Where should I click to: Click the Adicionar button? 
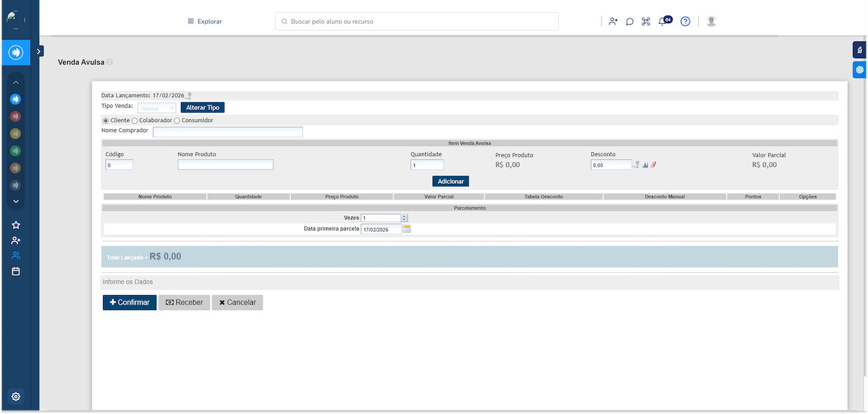click(450, 182)
